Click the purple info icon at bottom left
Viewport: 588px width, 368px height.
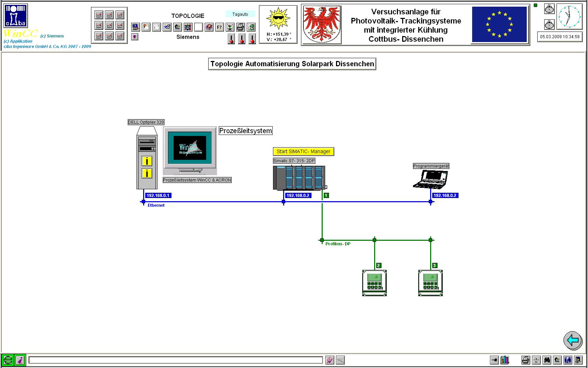pos(20,360)
